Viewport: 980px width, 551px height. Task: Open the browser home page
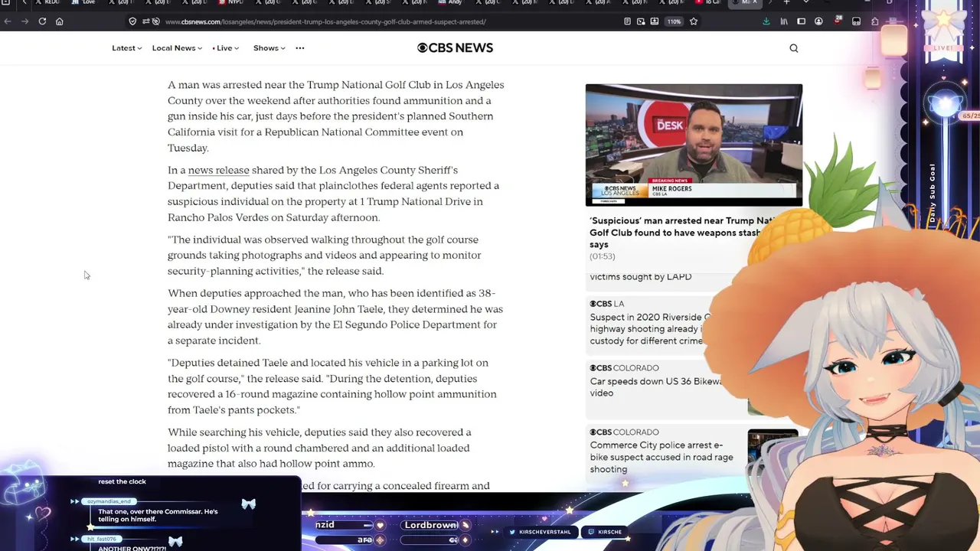pyautogui.click(x=59, y=21)
